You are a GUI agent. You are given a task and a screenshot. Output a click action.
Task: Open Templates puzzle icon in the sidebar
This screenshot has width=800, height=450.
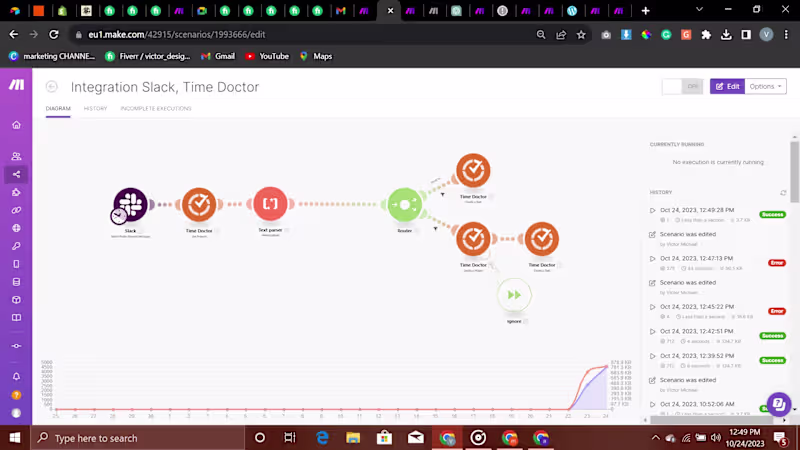click(16, 192)
